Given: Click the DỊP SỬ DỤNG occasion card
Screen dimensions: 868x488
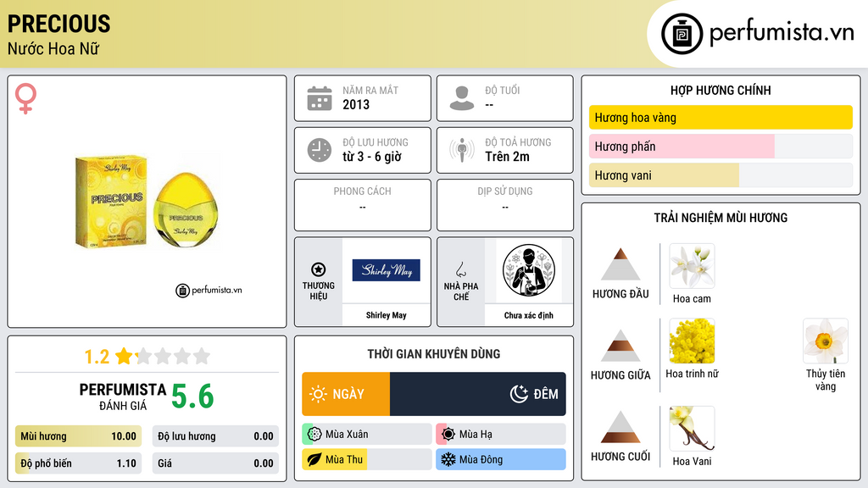Looking at the screenshot, I should [505, 205].
